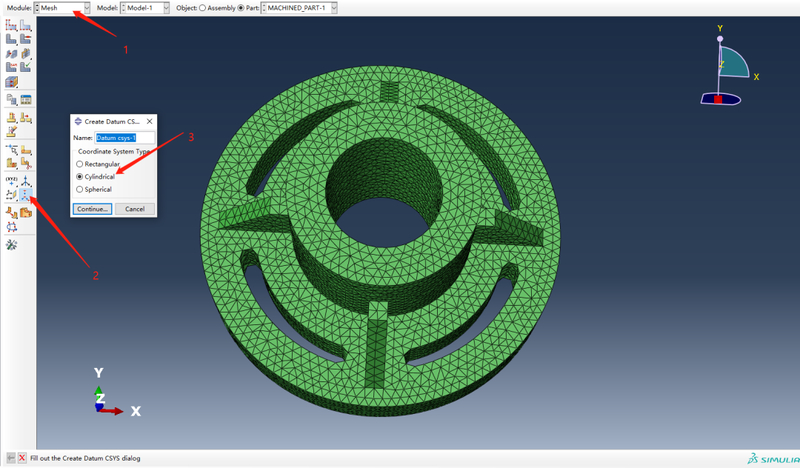800x468 pixels.
Task: Click the red X cancel procedure icon
Action: 22,458
